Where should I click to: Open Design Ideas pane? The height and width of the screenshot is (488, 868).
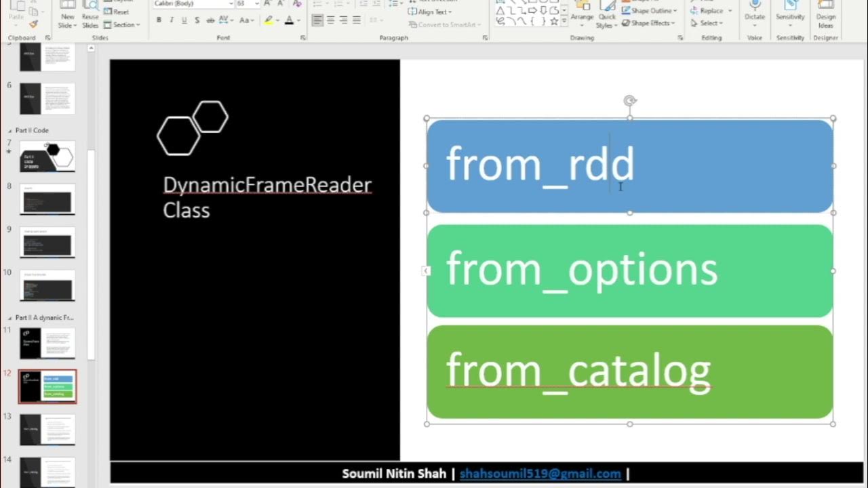pyautogui.click(x=825, y=15)
